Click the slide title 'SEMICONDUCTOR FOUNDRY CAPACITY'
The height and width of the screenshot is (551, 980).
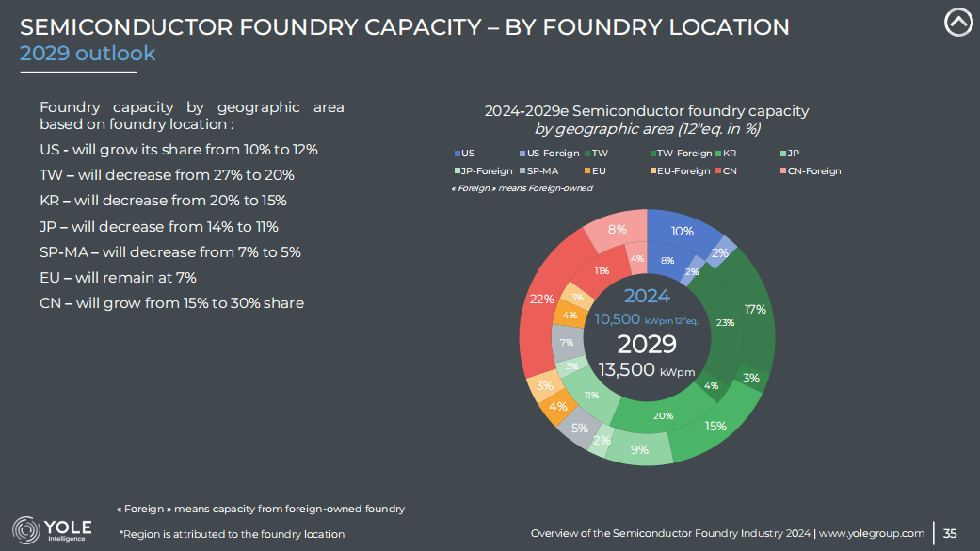coord(250,27)
